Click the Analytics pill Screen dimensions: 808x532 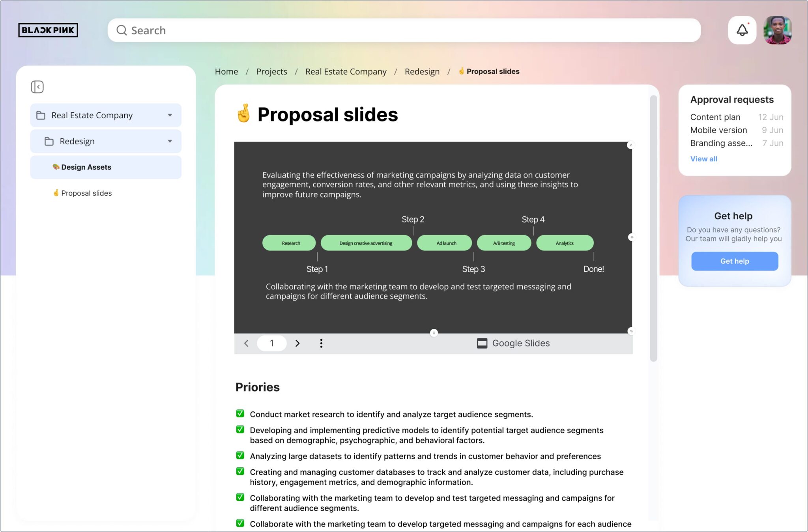(x=565, y=243)
